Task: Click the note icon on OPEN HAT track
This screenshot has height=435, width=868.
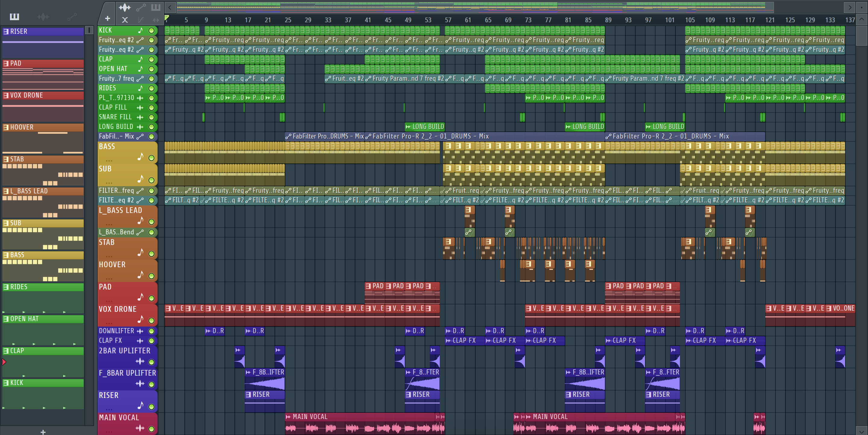Action: (x=140, y=69)
